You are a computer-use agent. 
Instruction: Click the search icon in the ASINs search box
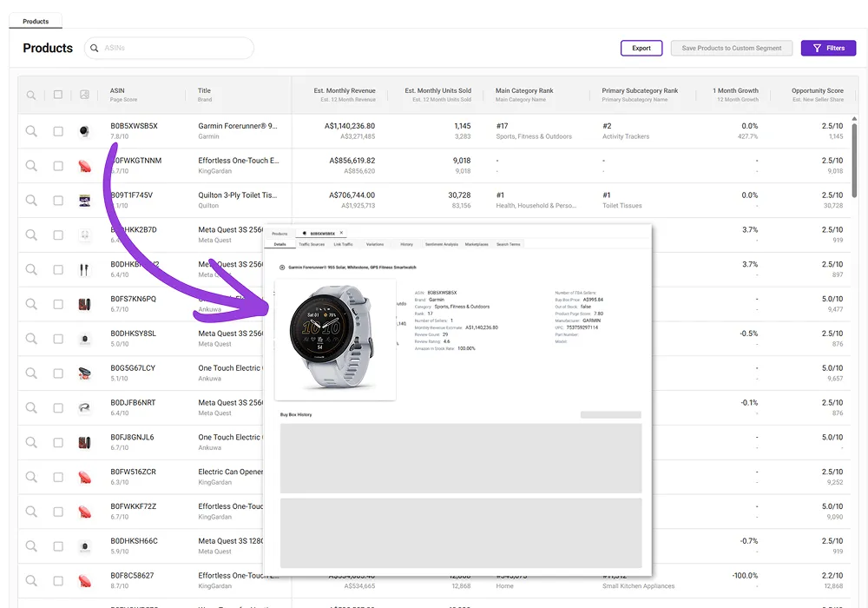[x=95, y=49]
